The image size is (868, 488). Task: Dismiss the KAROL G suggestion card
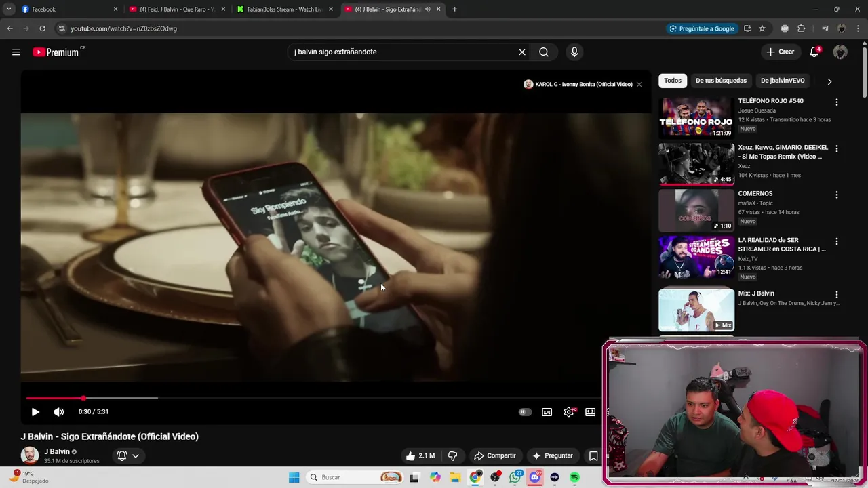click(x=639, y=85)
